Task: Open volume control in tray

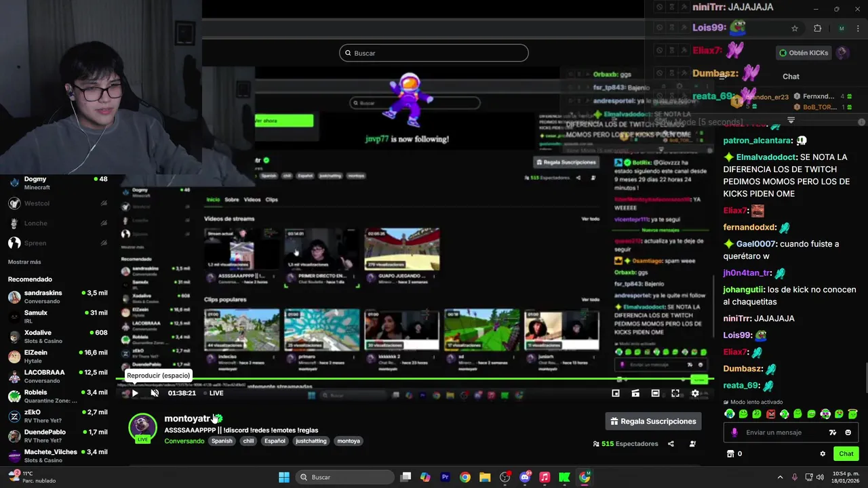Action: point(821,477)
